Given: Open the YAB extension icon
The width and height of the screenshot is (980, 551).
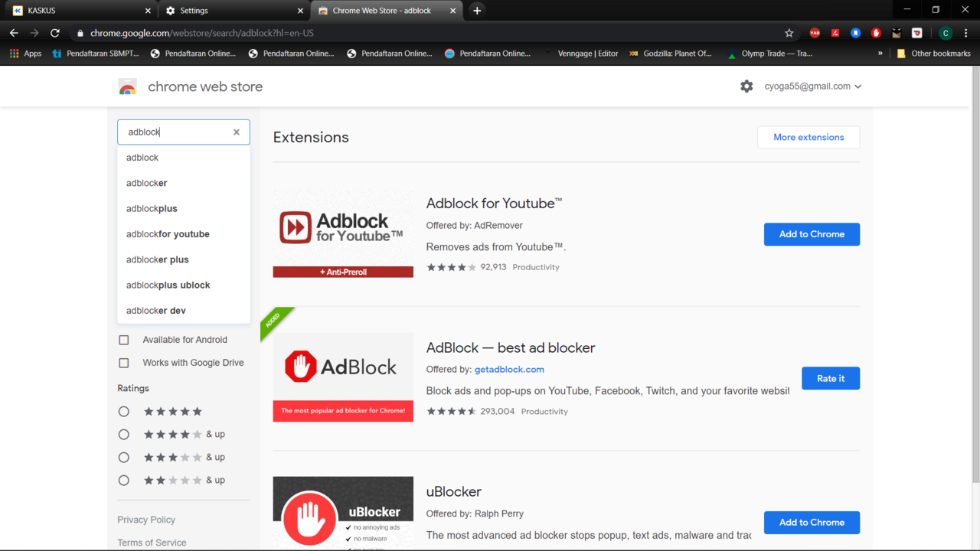Looking at the screenshot, I should pyautogui.click(x=815, y=33).
